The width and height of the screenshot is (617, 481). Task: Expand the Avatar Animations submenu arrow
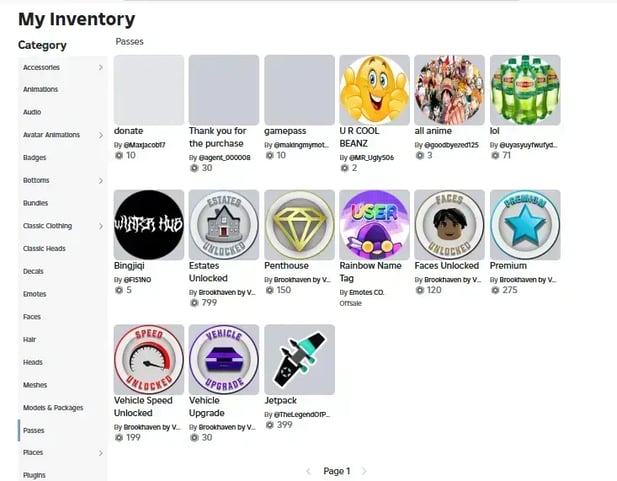(x=101, y=135)
